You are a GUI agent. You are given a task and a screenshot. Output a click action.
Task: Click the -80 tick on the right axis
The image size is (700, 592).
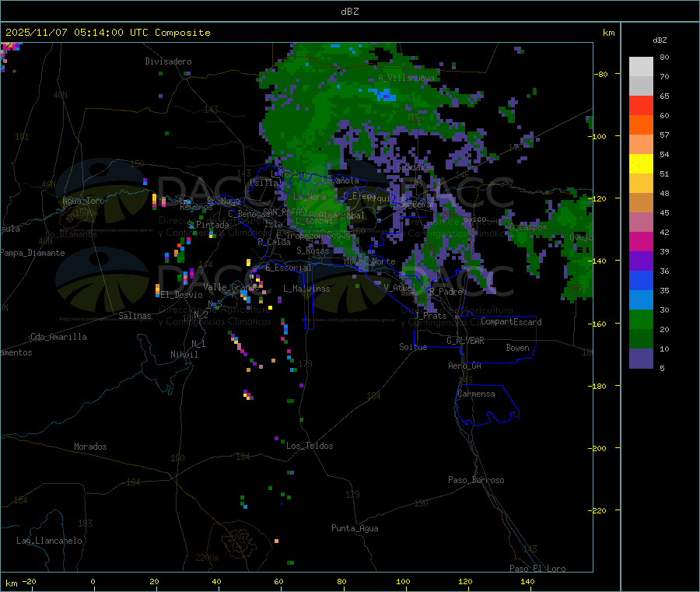pos(600,74)
